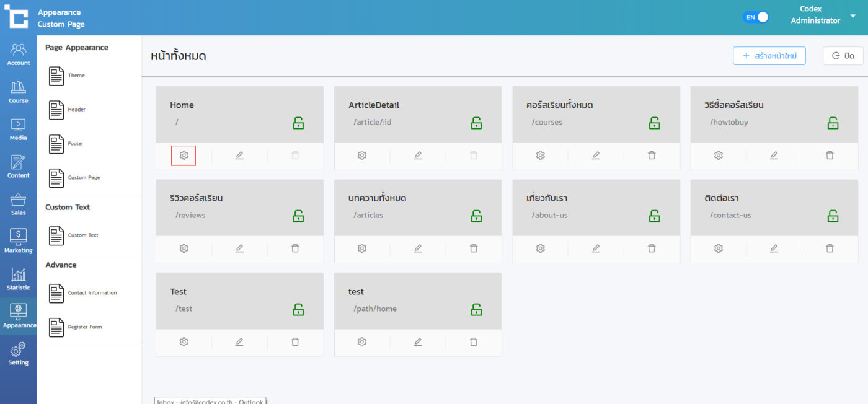Expand the Codex Administrator user dropdown
This screenshot has width=868, height=404.
(852, 16)
